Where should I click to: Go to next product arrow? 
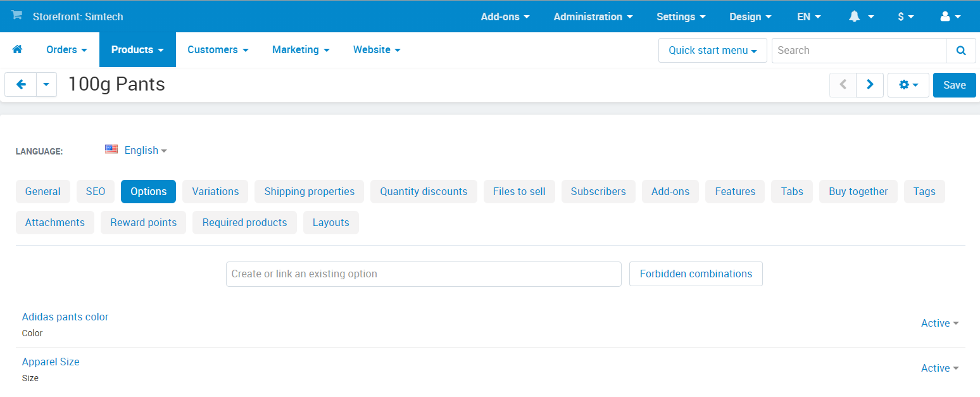870,85
